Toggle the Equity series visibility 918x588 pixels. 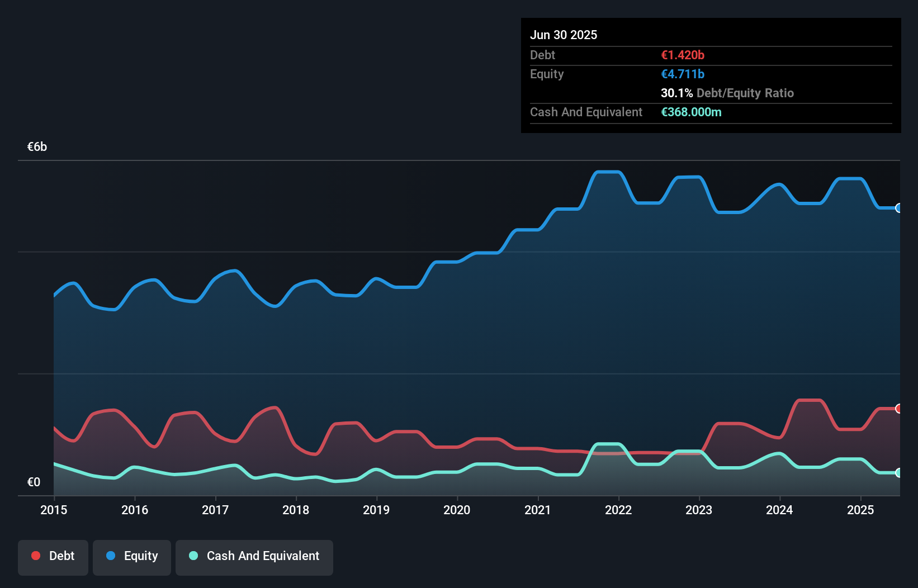click(x=131, y=557)
